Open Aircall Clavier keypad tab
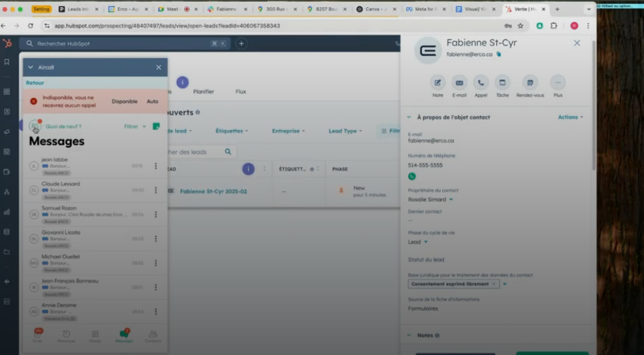 tap(95, 336)
